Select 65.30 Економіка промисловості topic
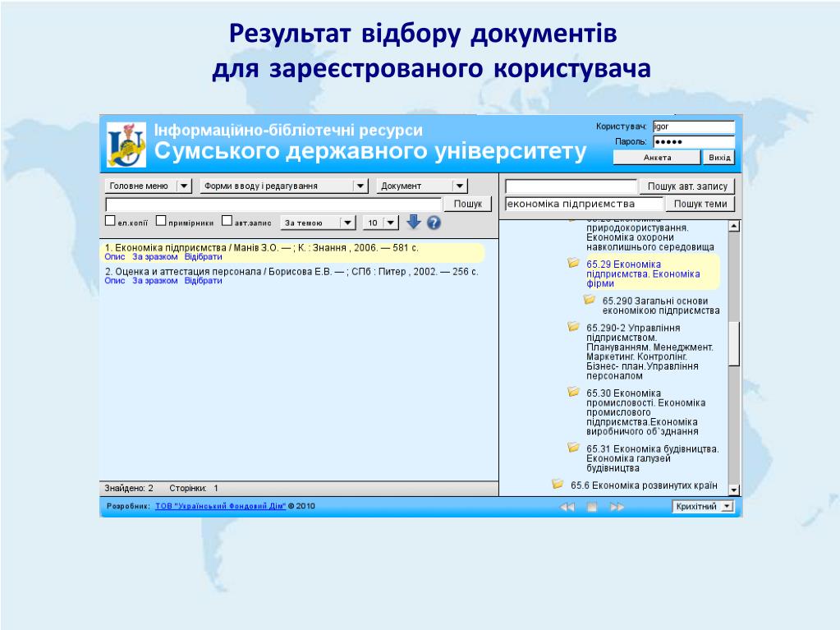Image resolution: width=840 pixels, height=630 pixels. (x=645, y=412)
